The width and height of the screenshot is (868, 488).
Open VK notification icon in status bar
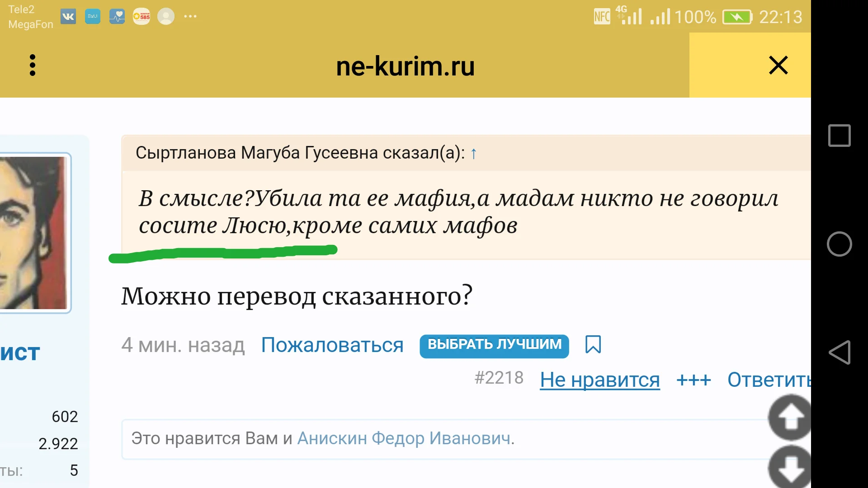coord(68,17)
